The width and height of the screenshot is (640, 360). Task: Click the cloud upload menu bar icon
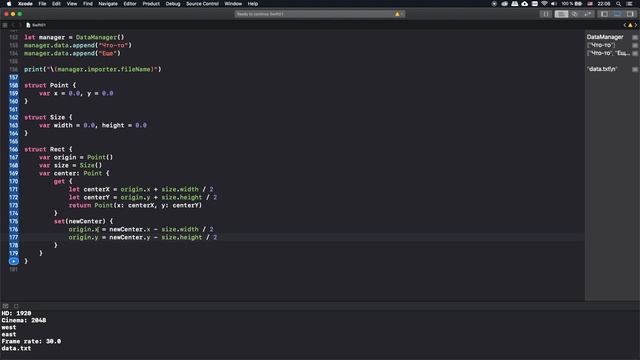tap(524, 4)
